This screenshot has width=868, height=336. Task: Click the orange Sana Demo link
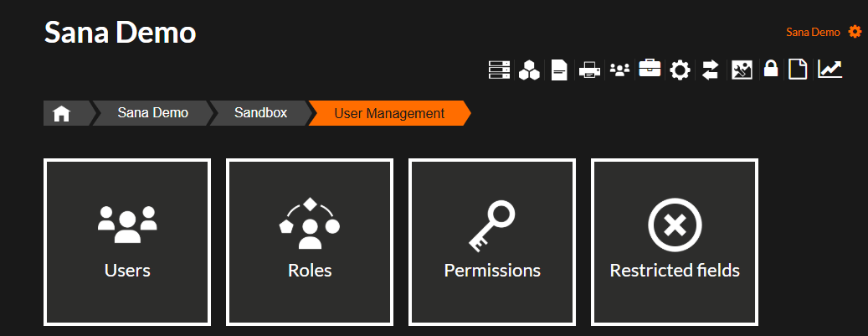[813, 32]
